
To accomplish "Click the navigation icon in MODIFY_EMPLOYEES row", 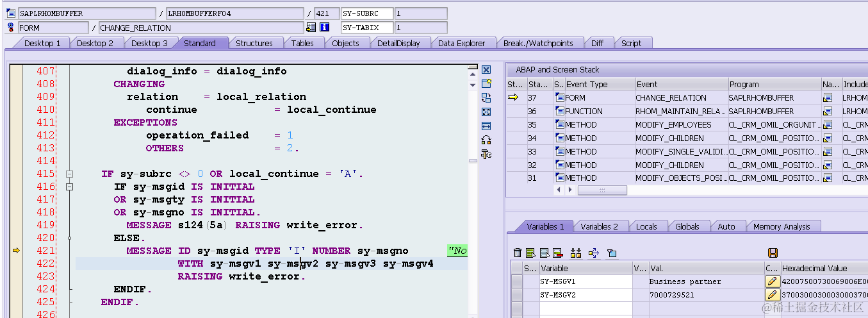I will pyautogui.click(x=827, y=124).
